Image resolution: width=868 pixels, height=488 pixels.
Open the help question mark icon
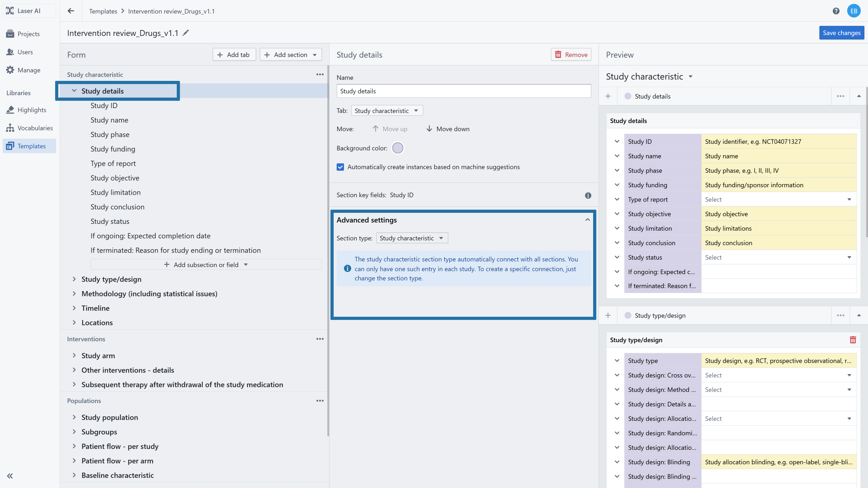(x=836, y=11)
